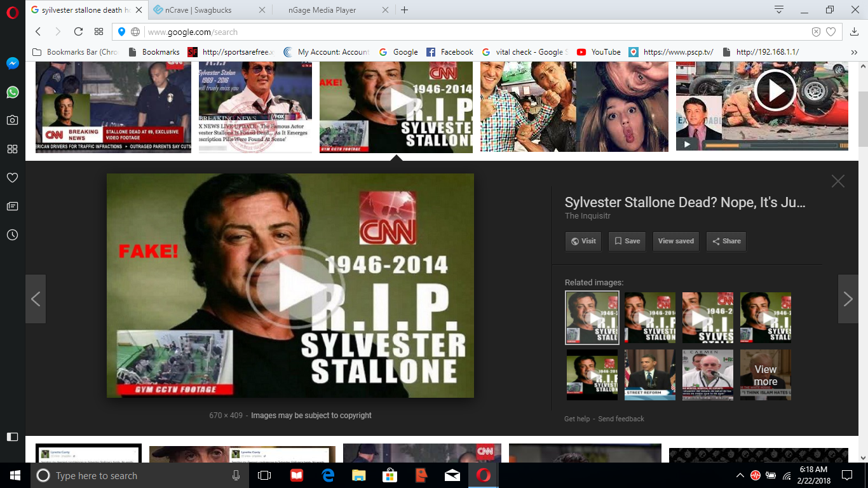Open Personal News in the sidebar
Viewport: 868px width, 488px height.
click(12, 206)
